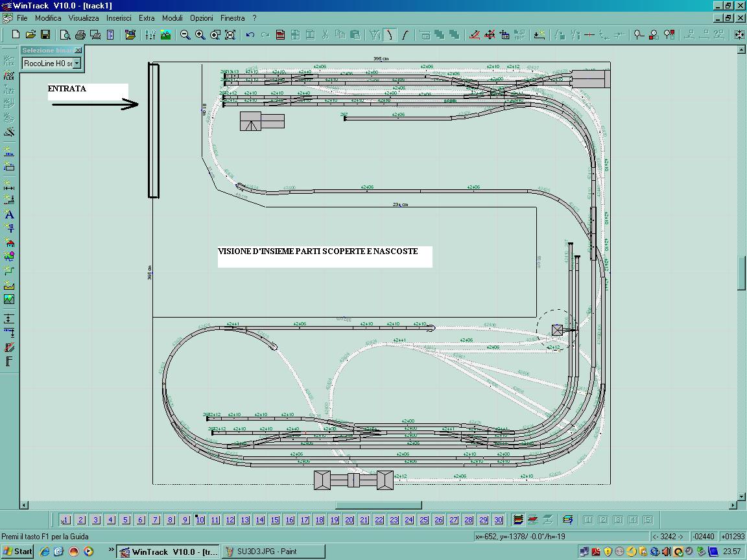Open the Modifica menu
The height and width of the screenshot is (560, 747).
point(48,18)
